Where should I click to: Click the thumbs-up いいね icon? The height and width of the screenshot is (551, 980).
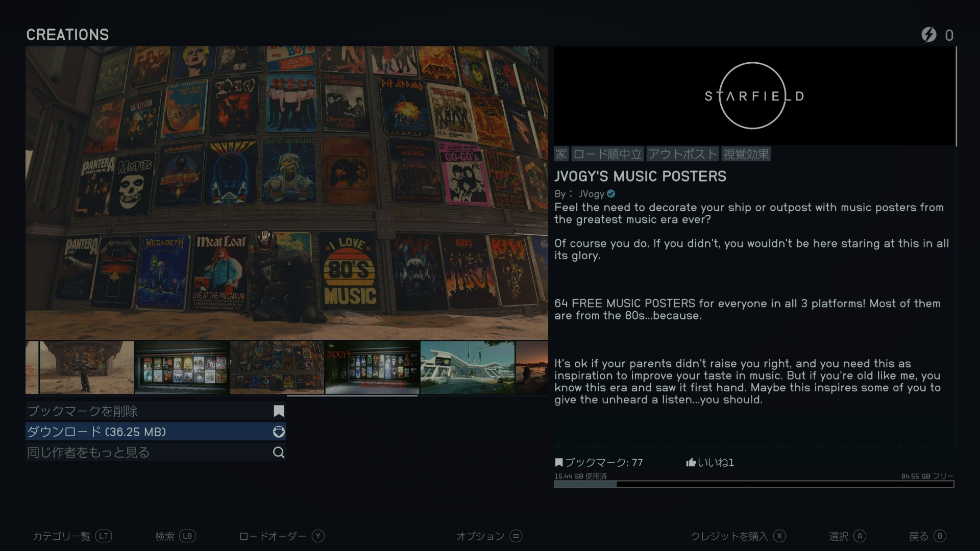coord(691,463)
